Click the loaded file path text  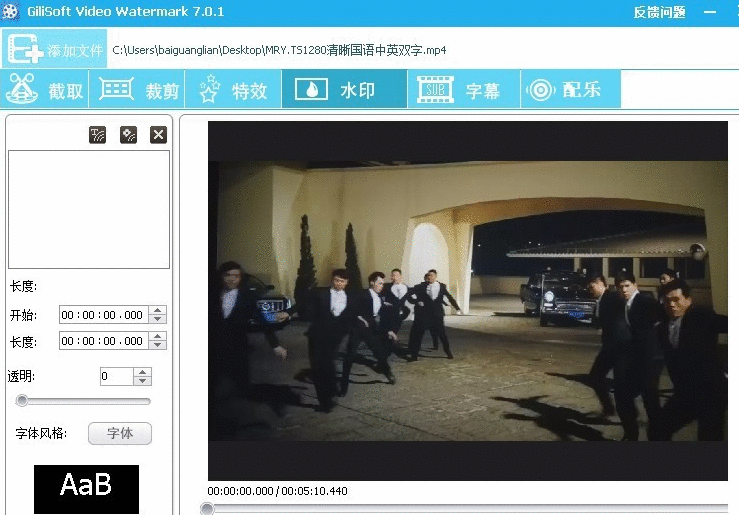279,50
